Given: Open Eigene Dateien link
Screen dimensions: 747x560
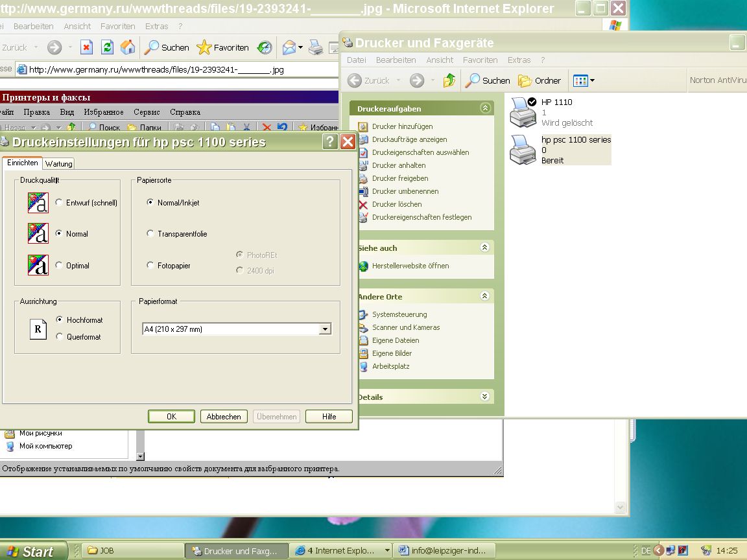Looking at the screenshot, I should [396, 340].
